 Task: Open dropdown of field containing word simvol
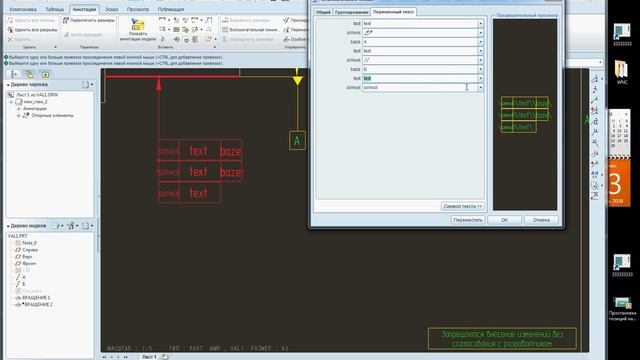[480, 87]
